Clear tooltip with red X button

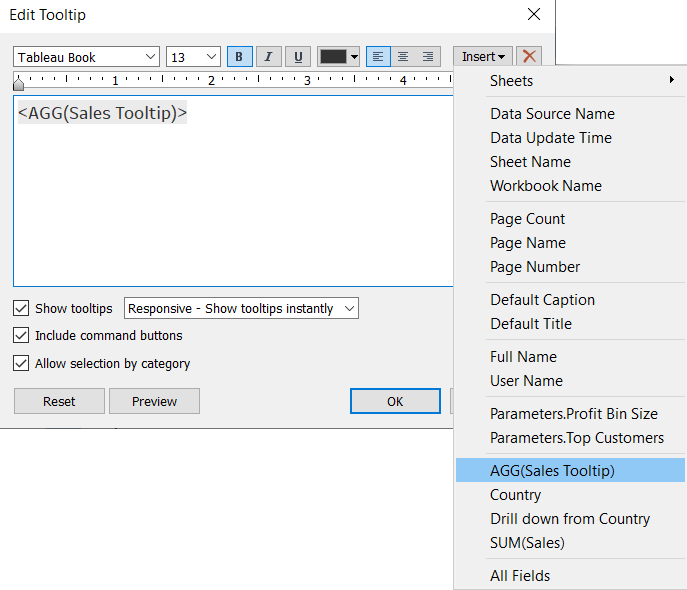pyautogui.click(x=529, y=57)
